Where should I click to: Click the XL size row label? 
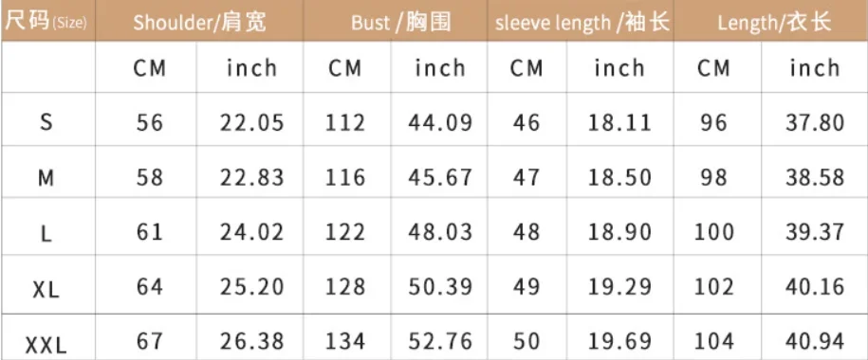(x=46, y=288)
